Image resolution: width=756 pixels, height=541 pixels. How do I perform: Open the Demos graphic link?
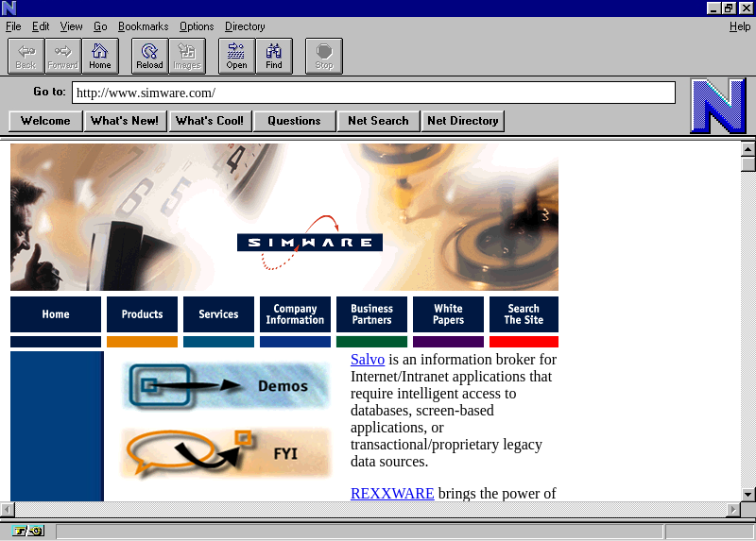click(227, 386)
